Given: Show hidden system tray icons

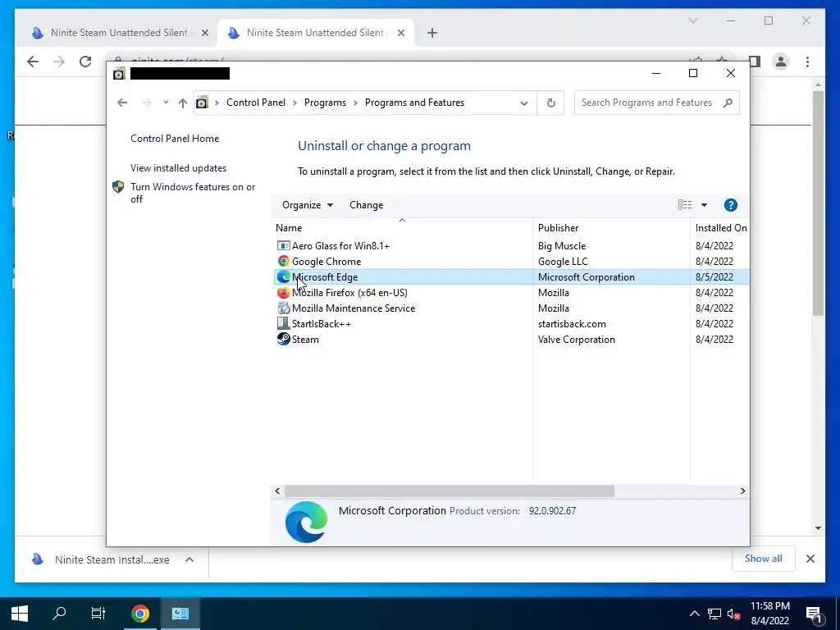Looking at the screenshot, I should (694, 614).
